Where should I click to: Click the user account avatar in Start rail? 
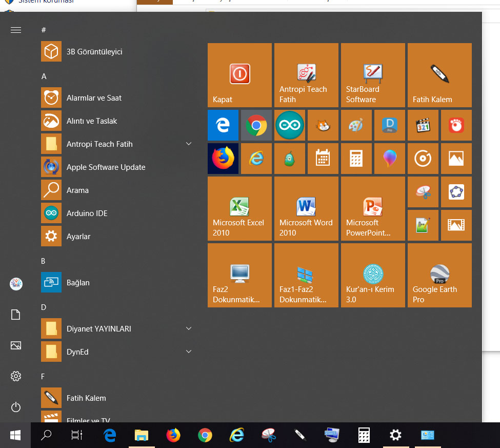16,284
